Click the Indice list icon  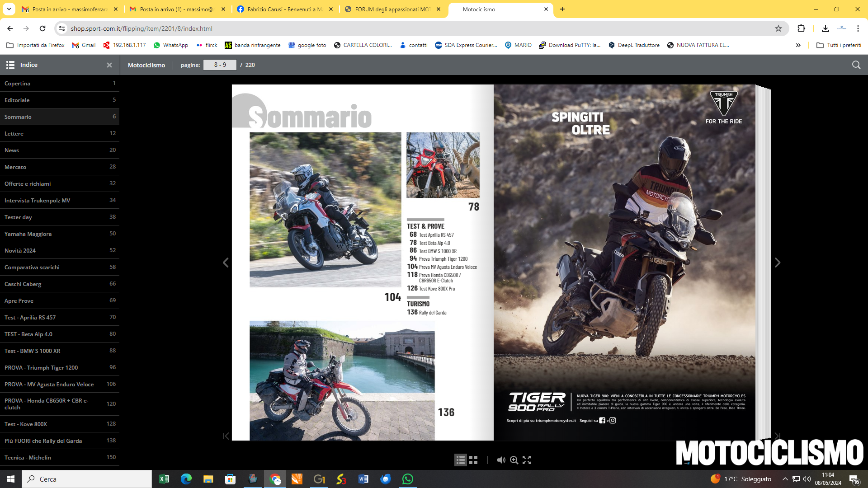[x=10, y=65]
